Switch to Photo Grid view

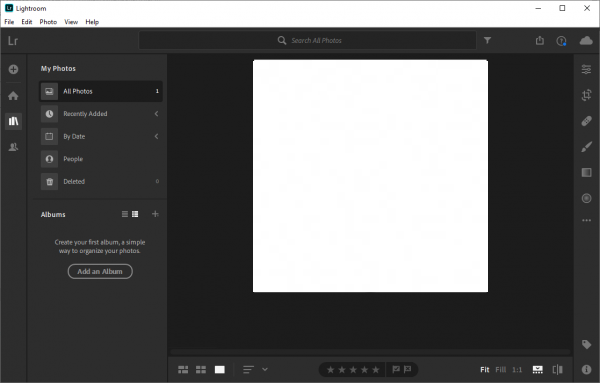183,369
